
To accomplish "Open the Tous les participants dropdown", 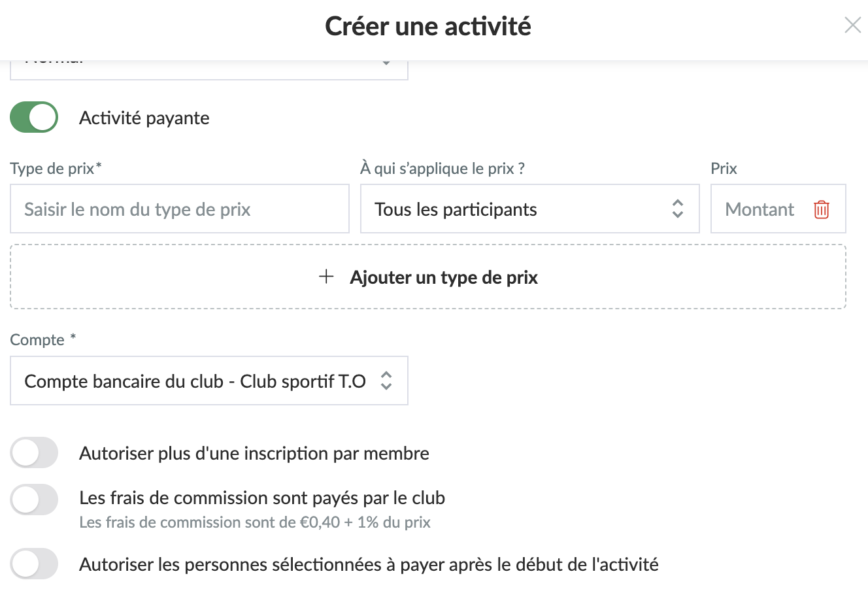I will tap(530, 209).
